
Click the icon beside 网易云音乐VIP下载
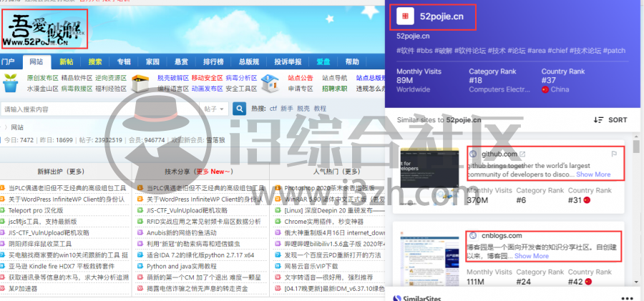click(x=278, y=266)
